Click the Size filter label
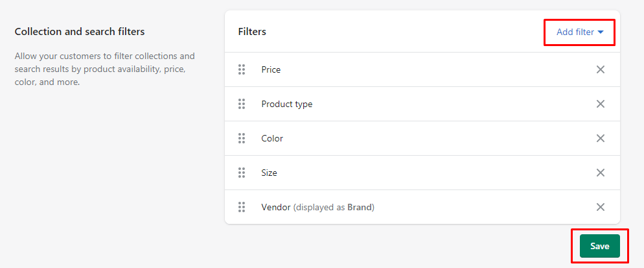 (269, 173)
